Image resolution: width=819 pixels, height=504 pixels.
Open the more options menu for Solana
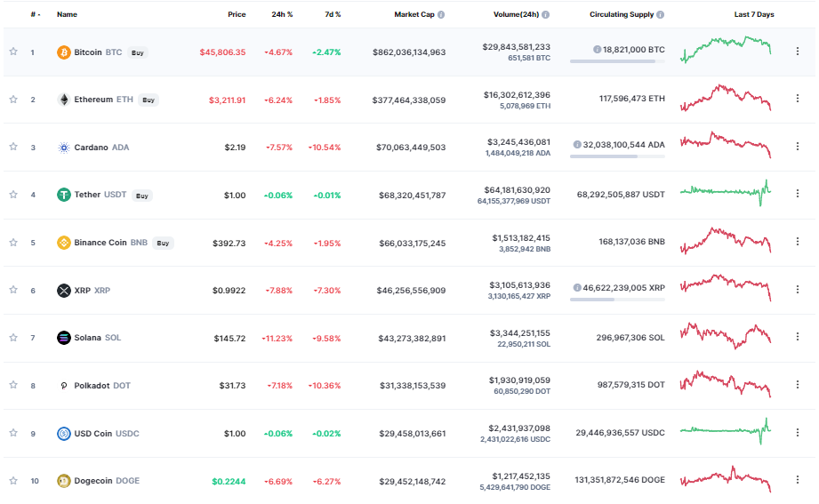[798, 337]
